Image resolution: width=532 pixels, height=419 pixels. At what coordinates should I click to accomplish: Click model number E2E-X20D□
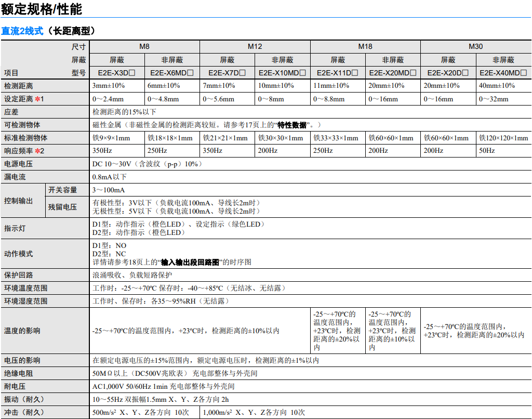pos(448,73)
